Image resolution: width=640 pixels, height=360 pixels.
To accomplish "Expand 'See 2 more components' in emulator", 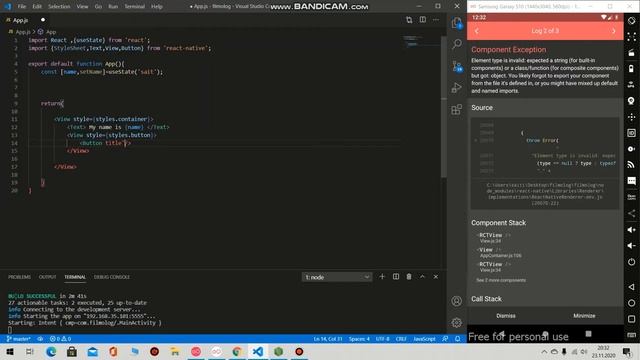I will (x=501, y=280).
